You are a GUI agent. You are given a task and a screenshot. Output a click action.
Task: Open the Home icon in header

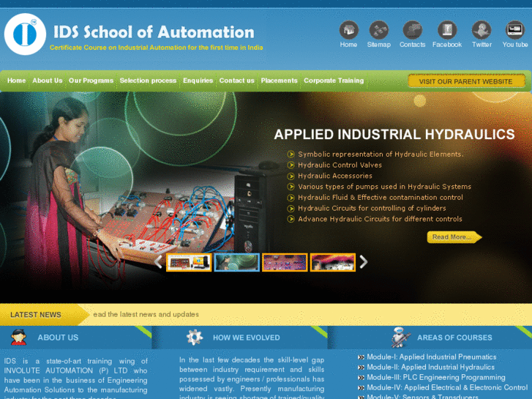pos(349,30)
